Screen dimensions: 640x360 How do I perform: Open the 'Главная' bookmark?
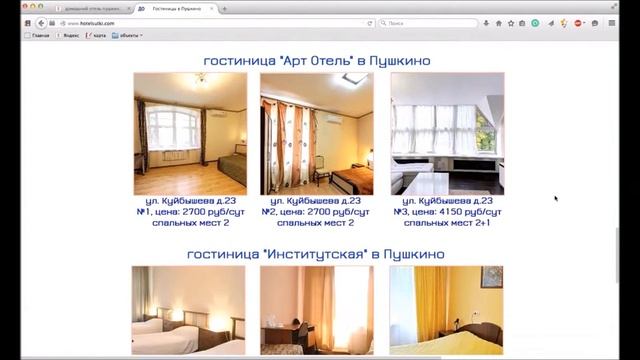[x=37, y=36]
